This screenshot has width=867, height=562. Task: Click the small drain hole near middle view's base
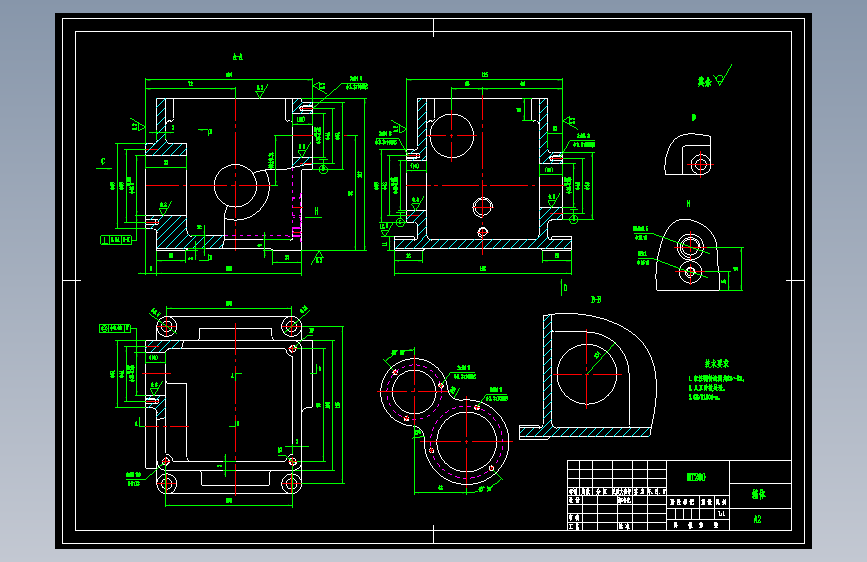[483, 231]
